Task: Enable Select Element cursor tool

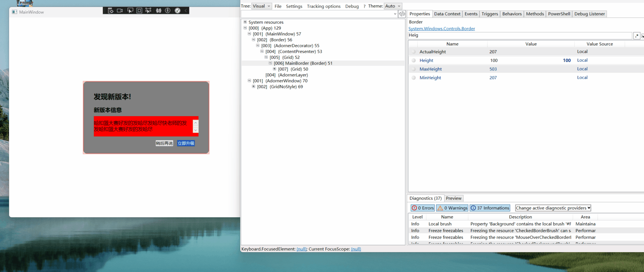Action: pos(130,11)
